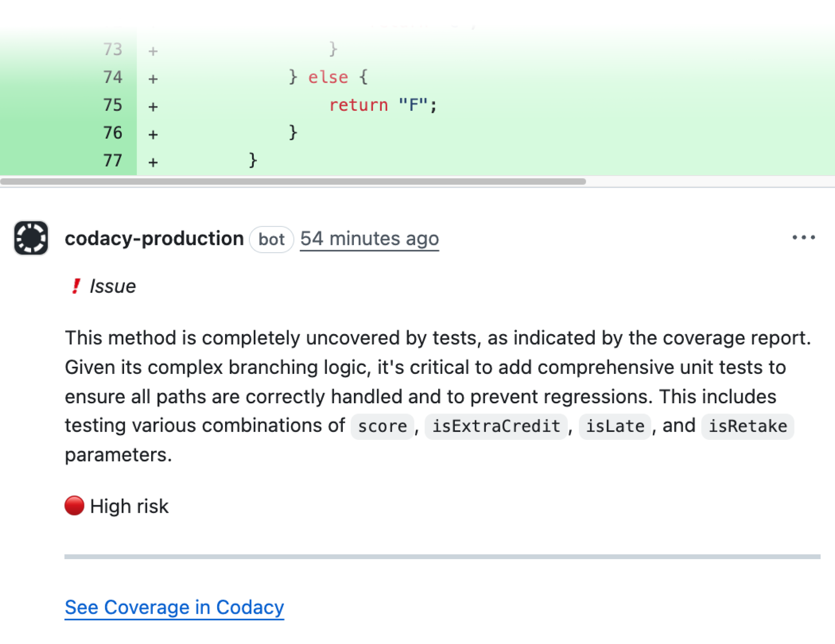Select the isExtraCredit code chip
835x644 pixels.
(x=496, y=426)
